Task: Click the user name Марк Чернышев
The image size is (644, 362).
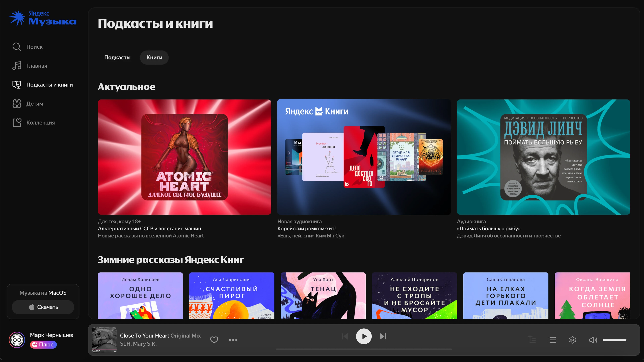Action: pos(51,335)
